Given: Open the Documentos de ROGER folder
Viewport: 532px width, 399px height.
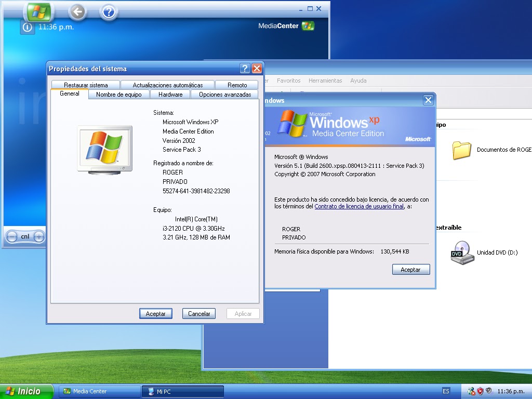Looking at the screenshot, I should 460,150.
